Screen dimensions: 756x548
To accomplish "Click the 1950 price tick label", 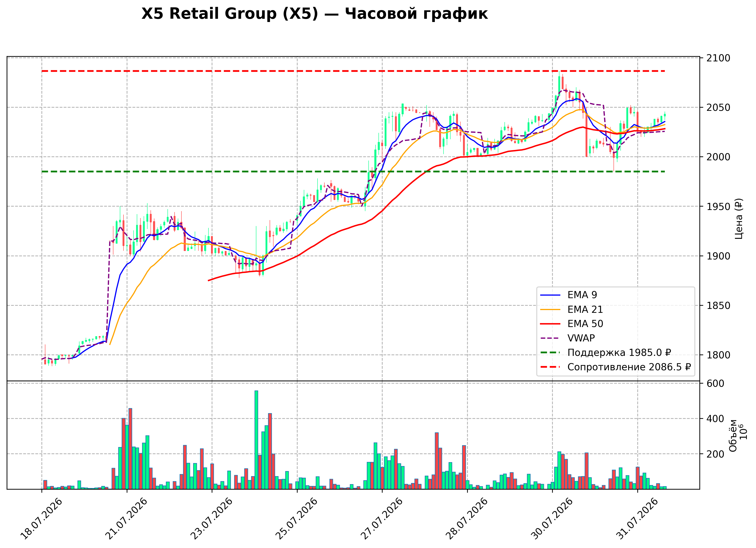I will (x=718, y=207).
